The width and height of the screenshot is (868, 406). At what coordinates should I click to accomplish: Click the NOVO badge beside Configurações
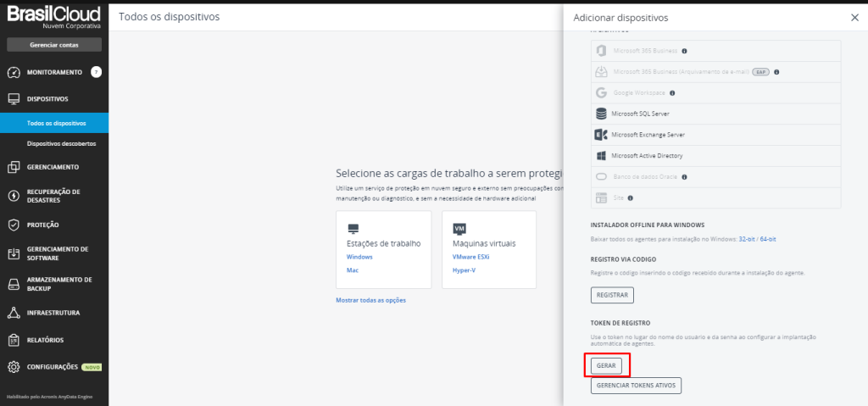click(92, 367)
